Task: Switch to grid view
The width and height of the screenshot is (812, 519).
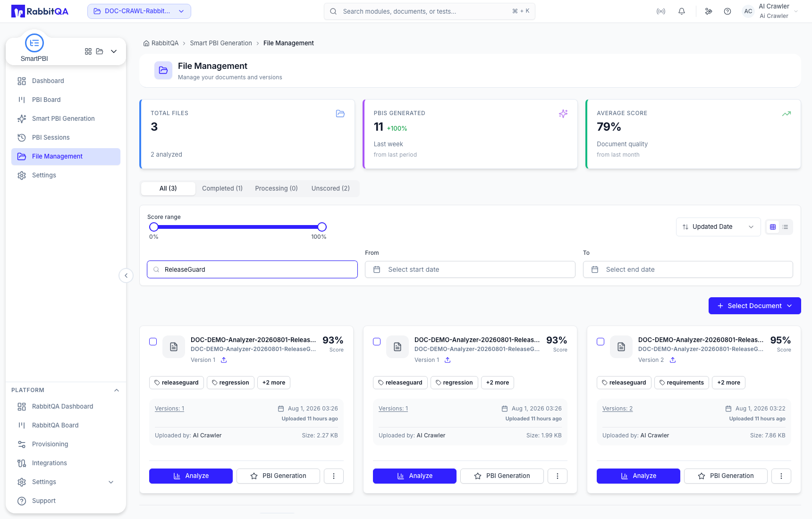Action: pos(773,227)
